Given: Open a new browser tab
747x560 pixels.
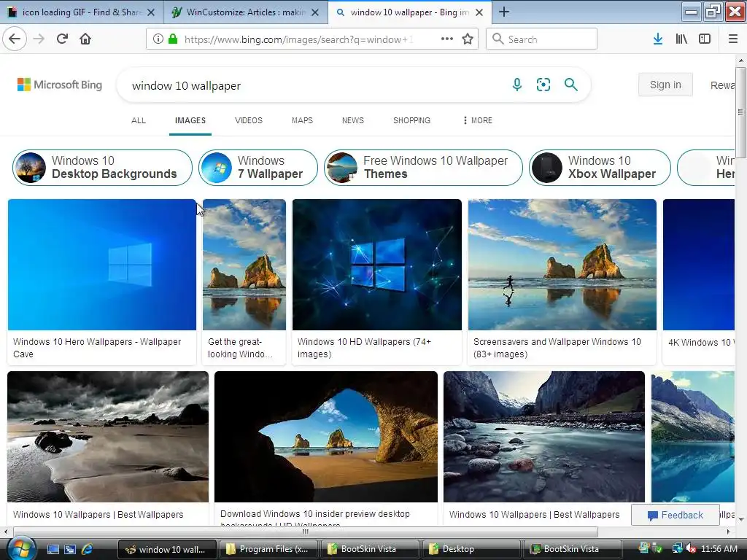Looking at the screenshot, I should tap(504, 12).
